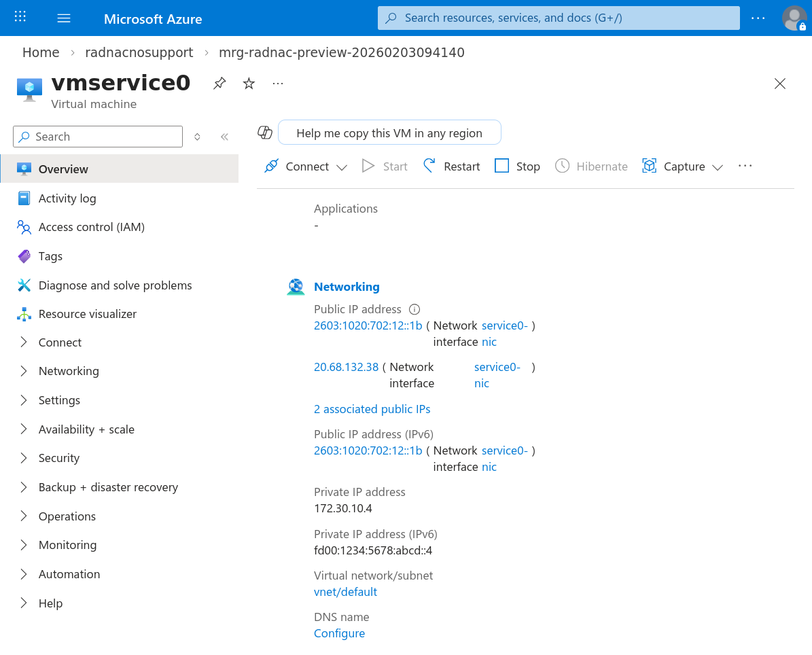
Task: Expand the Monitoring sidebar group
Action: [67, 545]
